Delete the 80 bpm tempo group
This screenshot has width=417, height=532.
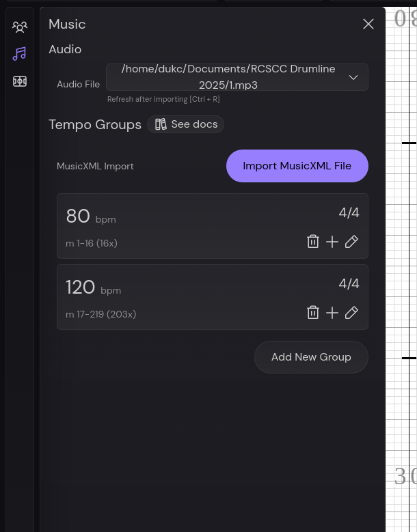pyautogui.click(x=313, y=242)
